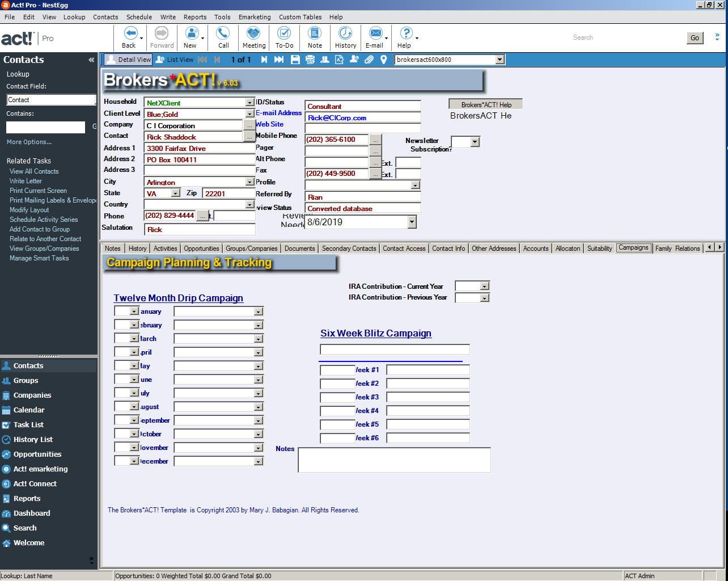Click the Note toolbar icon
This screenshot has height=581, width=728.
pos(315,33)
